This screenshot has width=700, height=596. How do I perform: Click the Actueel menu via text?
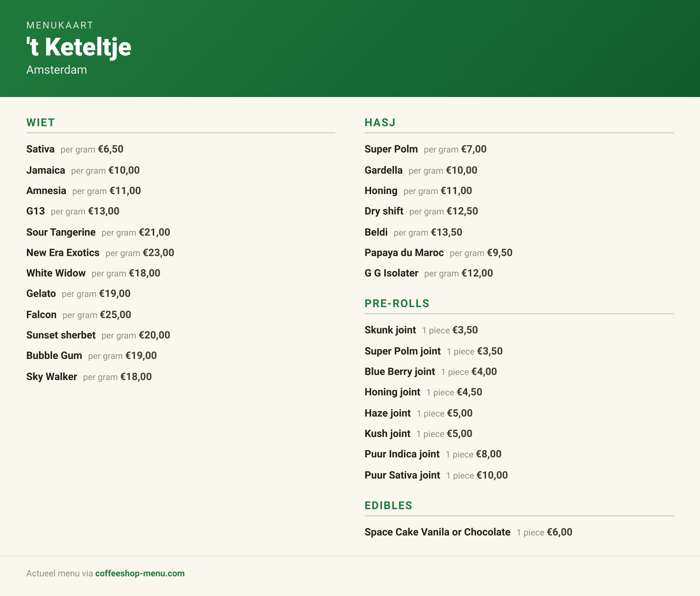(60, 573)
